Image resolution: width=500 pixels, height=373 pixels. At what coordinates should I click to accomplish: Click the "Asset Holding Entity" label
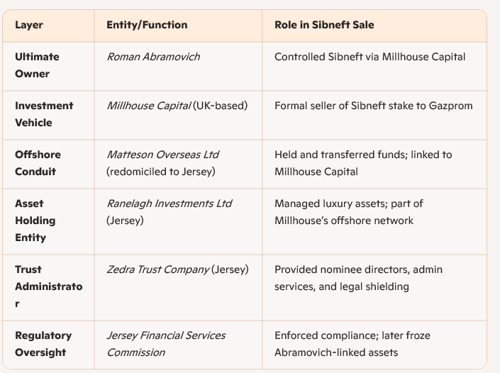coord(35,220)
